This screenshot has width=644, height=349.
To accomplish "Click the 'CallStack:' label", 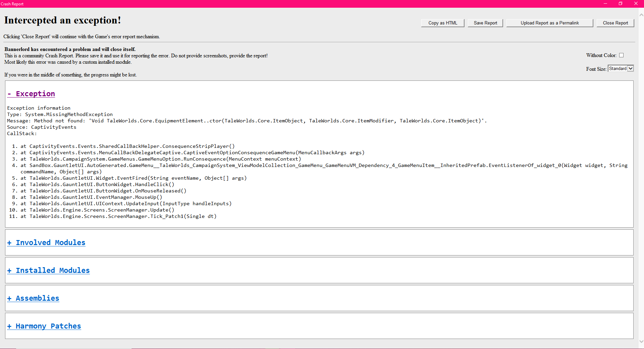I will coord(22,133).
